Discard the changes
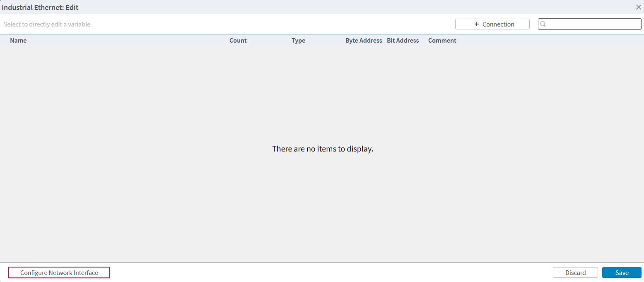 click(x=575, y=272)
